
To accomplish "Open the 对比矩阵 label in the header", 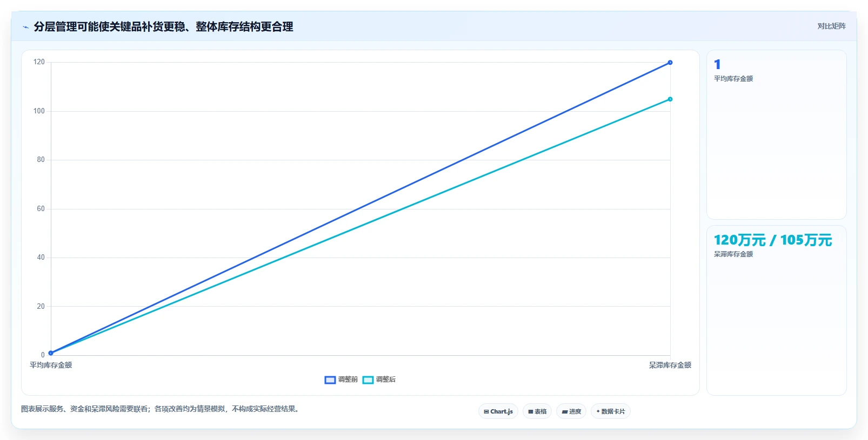I will [831, 26].
